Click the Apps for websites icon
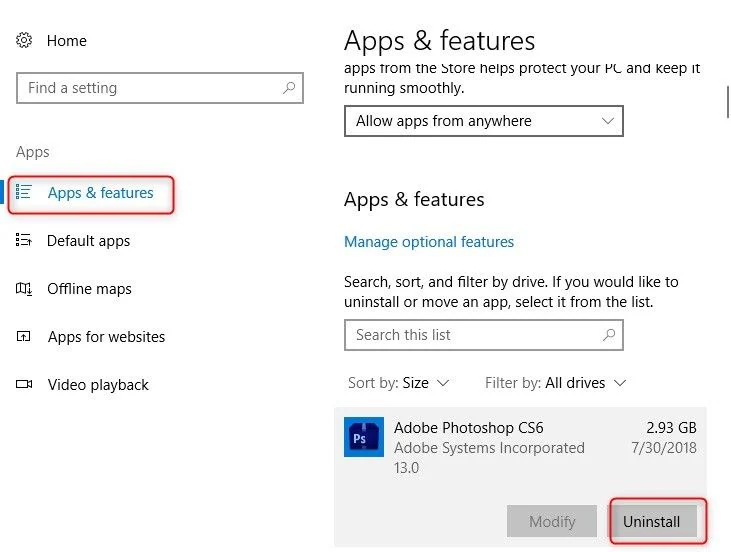The image size is (731, 552). (x=25, y=337)
